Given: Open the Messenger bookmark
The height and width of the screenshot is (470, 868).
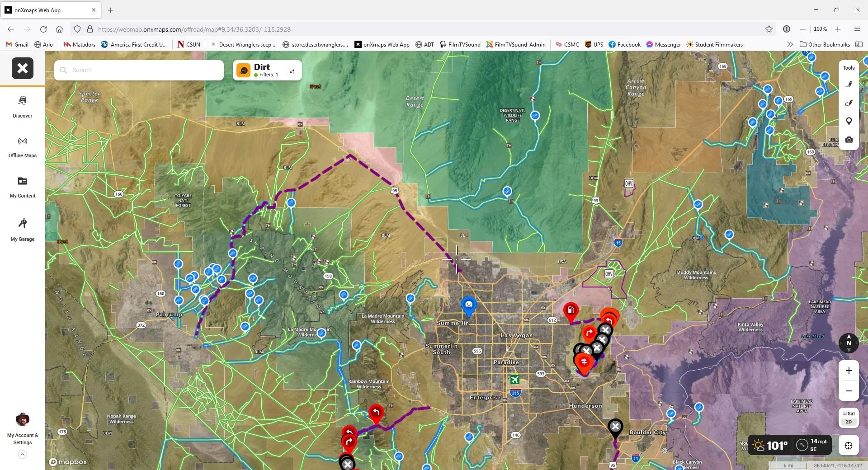Looking at the screenshot, I should 663,44.
